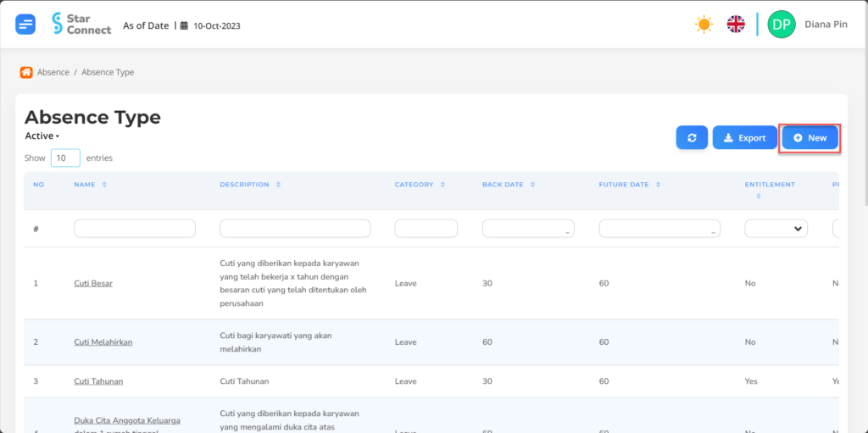Click Back Date 60 for Cuti Melahirkan
This screenshot has height=433, width=868.
click(487, 342)
